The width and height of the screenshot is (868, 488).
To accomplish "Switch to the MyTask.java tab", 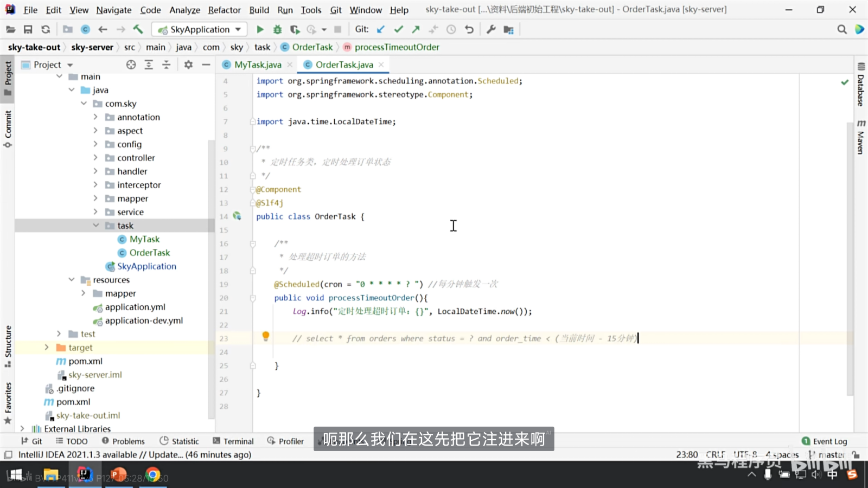I will tap(258, 65).
